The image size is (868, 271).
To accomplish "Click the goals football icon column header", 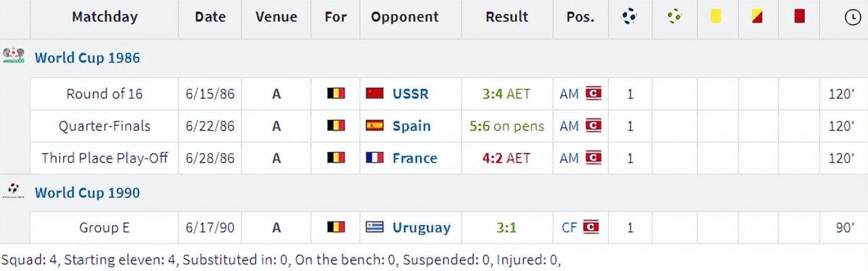I will coord(630,17).
